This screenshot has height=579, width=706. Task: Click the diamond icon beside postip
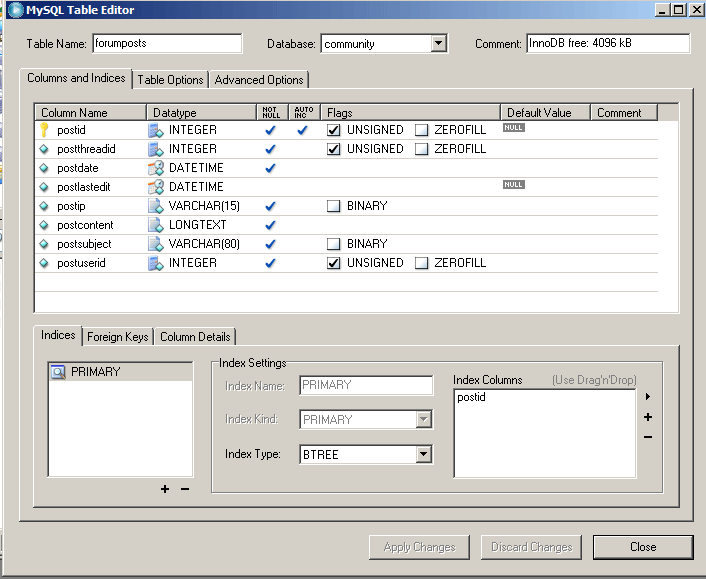(44, 206)
